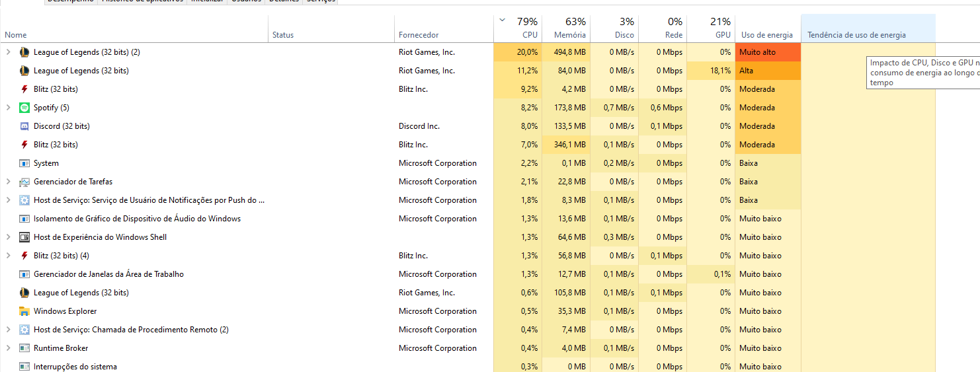Select the 'Muito alto' energy usage cell
The image size is (980, 372).
point(768,52)
